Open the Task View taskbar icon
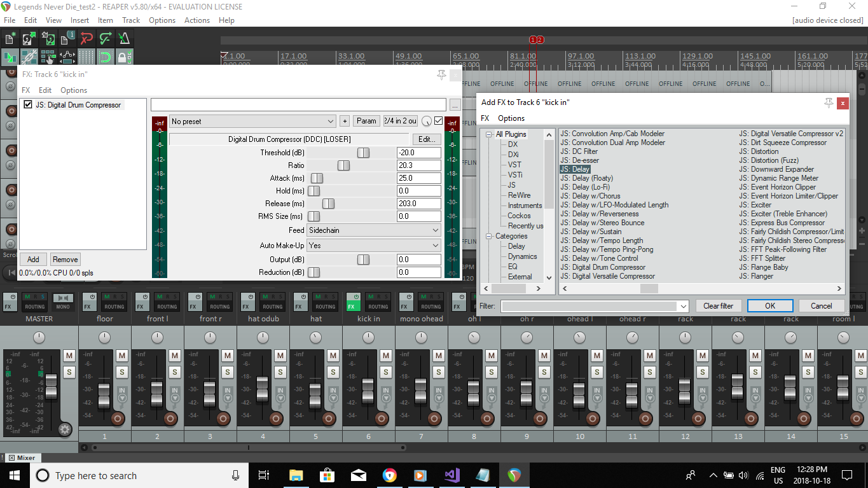 pyautogui.click(x=265, y=475)
